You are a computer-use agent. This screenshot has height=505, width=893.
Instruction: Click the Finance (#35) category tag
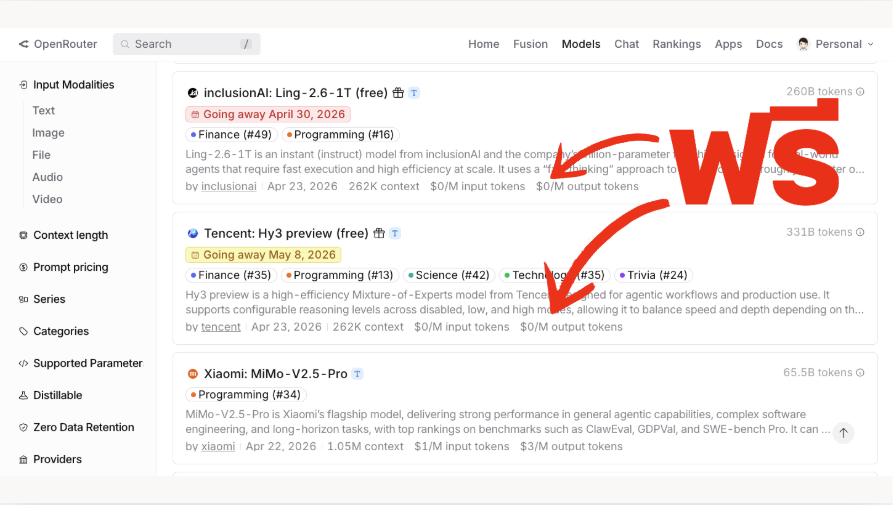(x=231, y=276)
